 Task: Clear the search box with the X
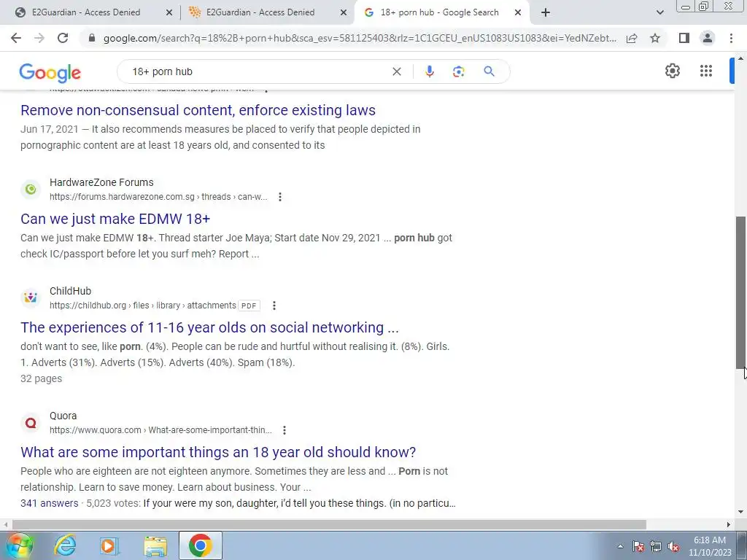(x=396, y=71)
